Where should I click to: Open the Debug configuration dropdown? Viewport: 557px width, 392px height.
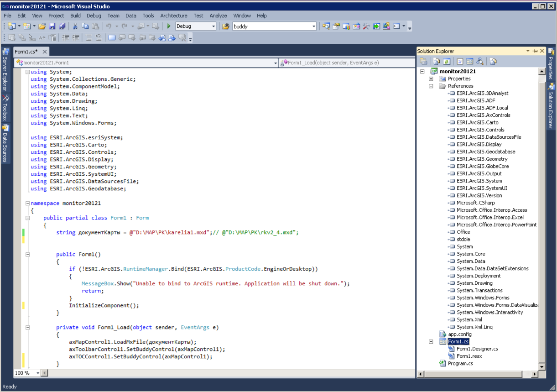[213, 26]
